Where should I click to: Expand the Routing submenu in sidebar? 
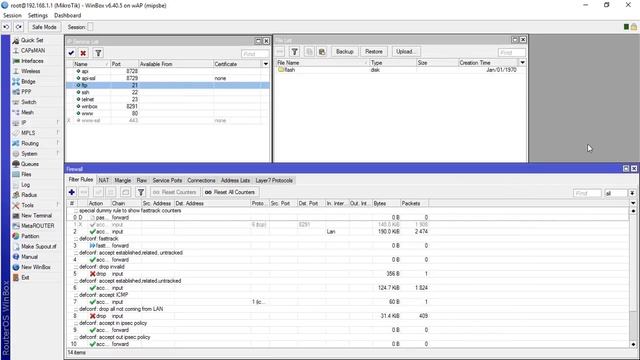click(30, 143)
